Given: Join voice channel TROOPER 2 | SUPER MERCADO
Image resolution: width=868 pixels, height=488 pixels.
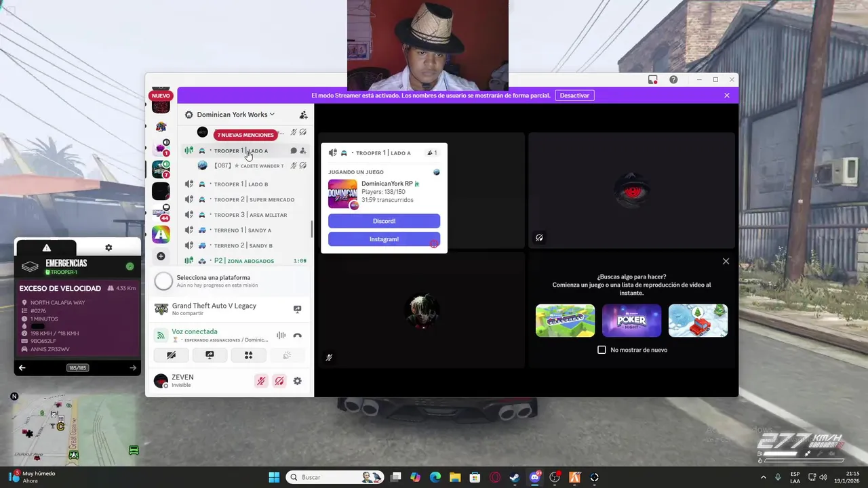Looking at the screenshot, I should click(x=244, y=199).
